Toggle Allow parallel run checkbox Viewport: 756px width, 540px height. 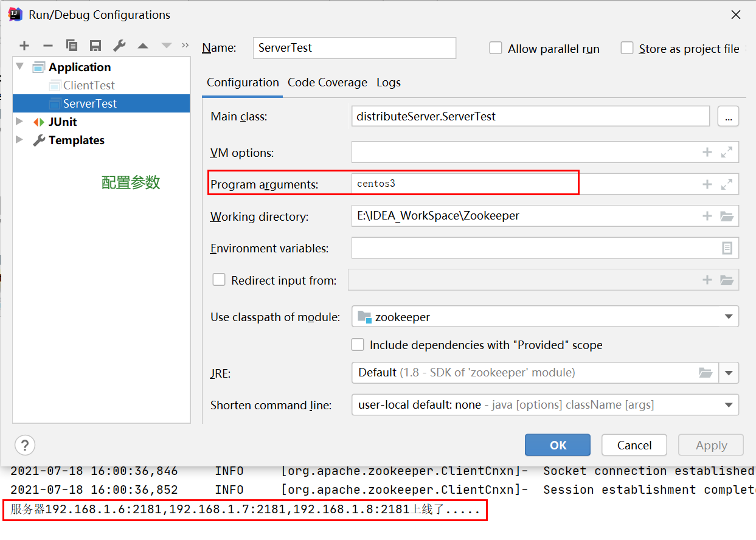[496, 48]
